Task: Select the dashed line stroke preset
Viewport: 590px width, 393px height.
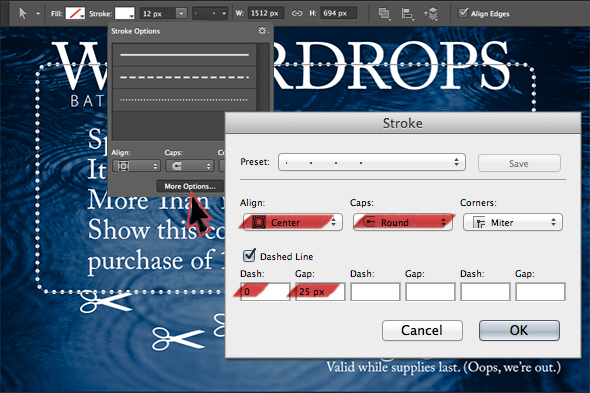Action: [x=184, y=78]
